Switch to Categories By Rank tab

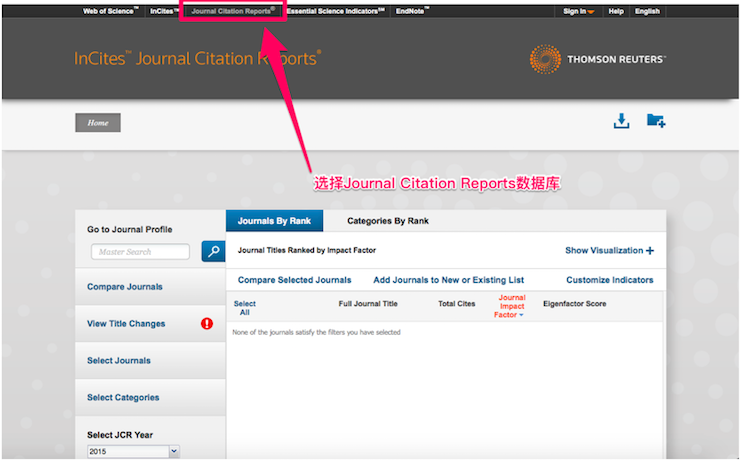tap(388, 221)
